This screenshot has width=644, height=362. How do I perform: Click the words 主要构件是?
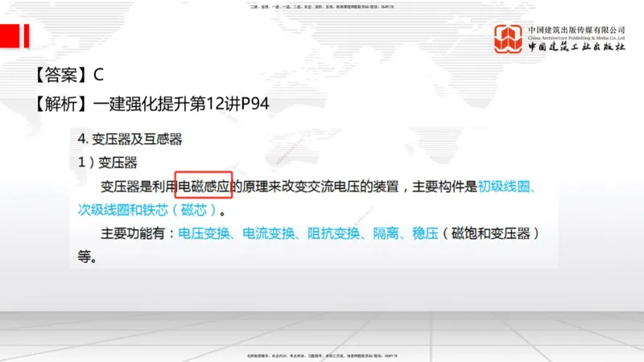pyautogui.click(x=445, y=187)
